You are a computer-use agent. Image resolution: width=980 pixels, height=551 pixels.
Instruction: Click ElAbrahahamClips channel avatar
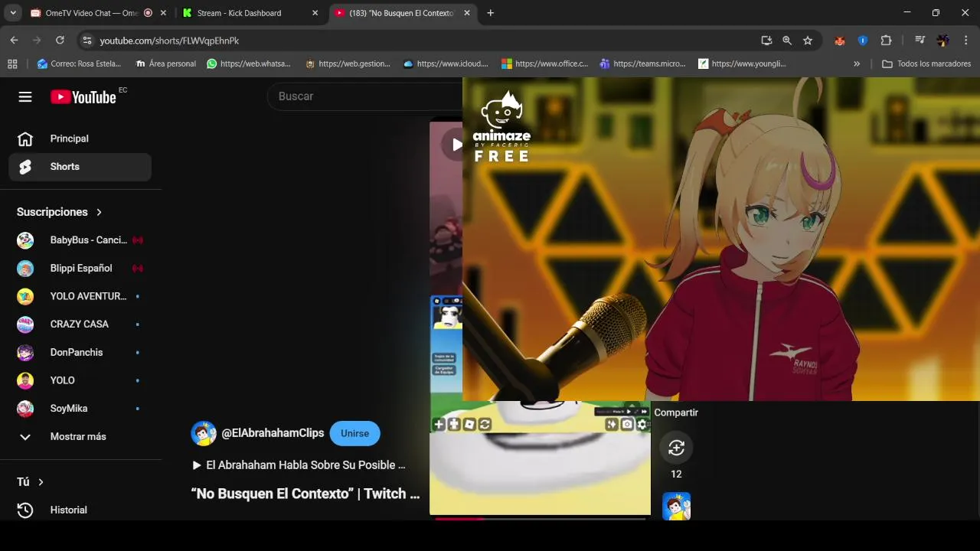tap(204, 433)
